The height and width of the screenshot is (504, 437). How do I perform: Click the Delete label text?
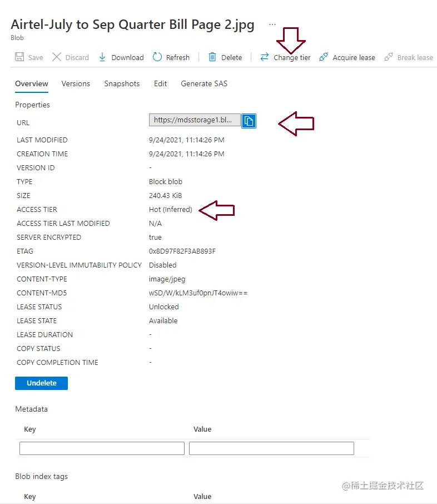[232, 57]
